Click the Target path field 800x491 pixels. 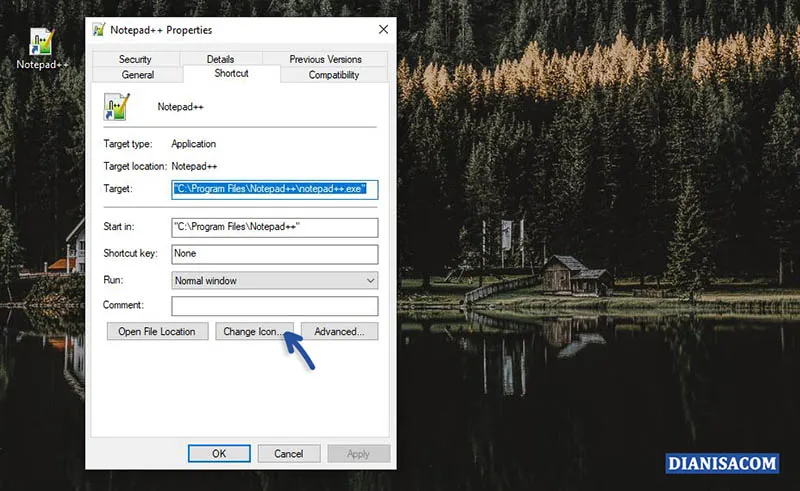pos(274,189)
